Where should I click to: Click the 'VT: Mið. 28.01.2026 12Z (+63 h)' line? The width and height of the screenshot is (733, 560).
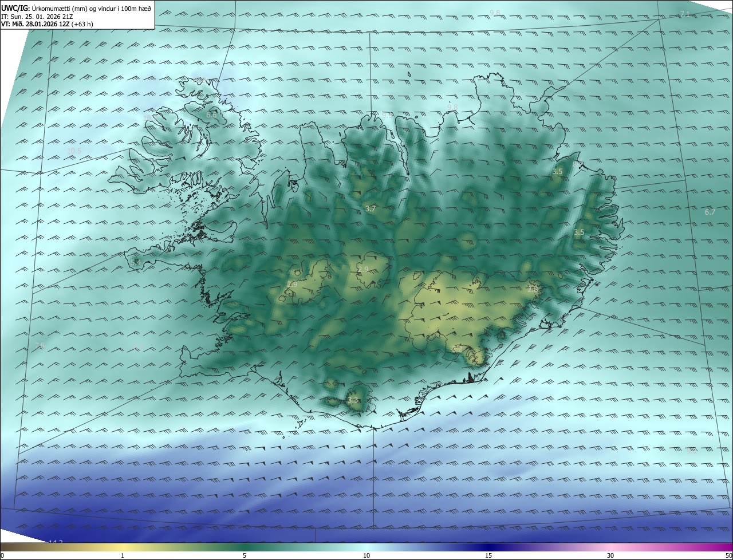pos(47,23)
